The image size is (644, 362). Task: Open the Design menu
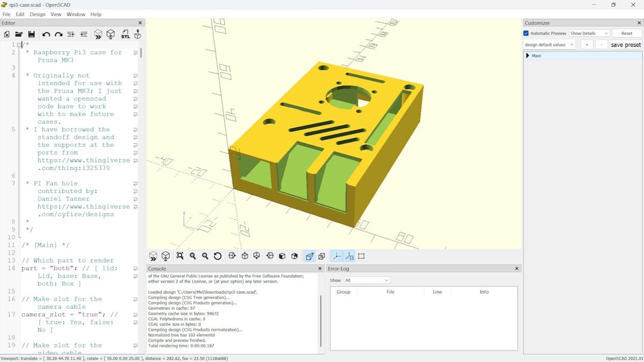[37, 14]
